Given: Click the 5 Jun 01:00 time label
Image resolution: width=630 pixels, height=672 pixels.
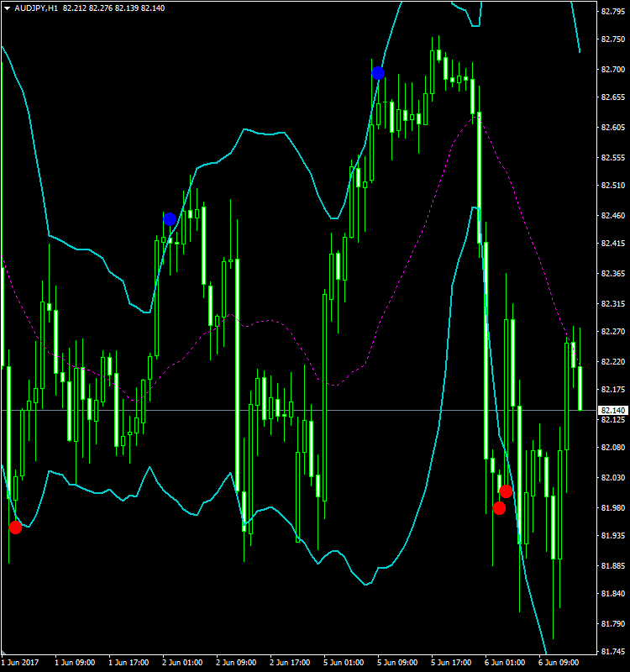Looking at the screenshot, I should [x=344, y=663].
